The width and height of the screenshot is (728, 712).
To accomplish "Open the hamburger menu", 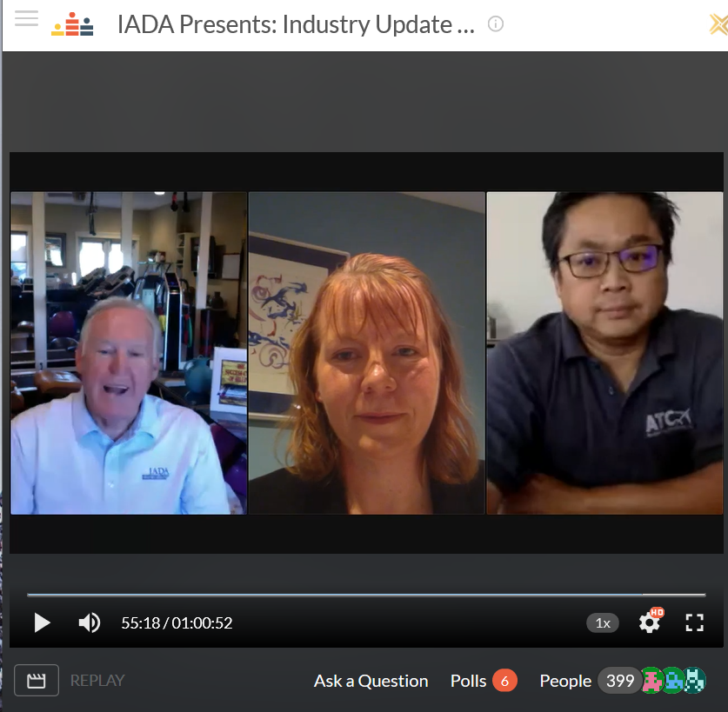I will [x=26, y=19].
